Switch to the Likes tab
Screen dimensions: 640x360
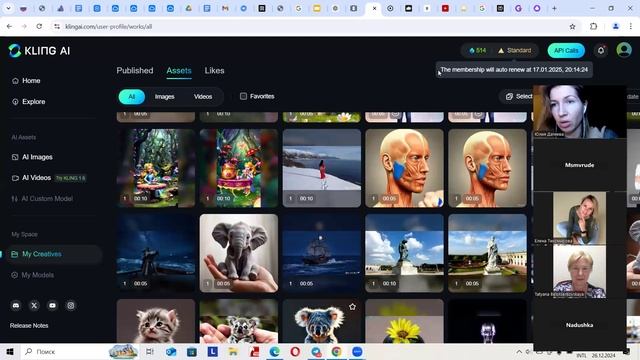tap(214, 71)
